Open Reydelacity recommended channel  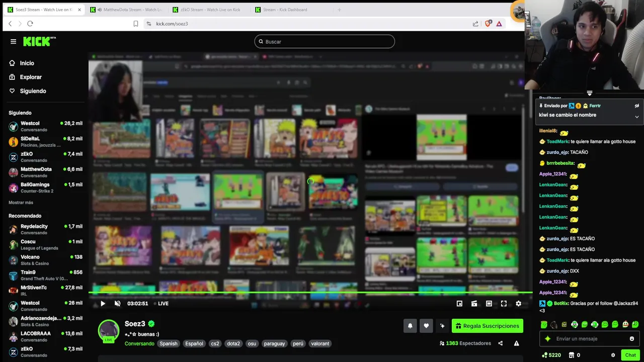(x=45, y=229)
